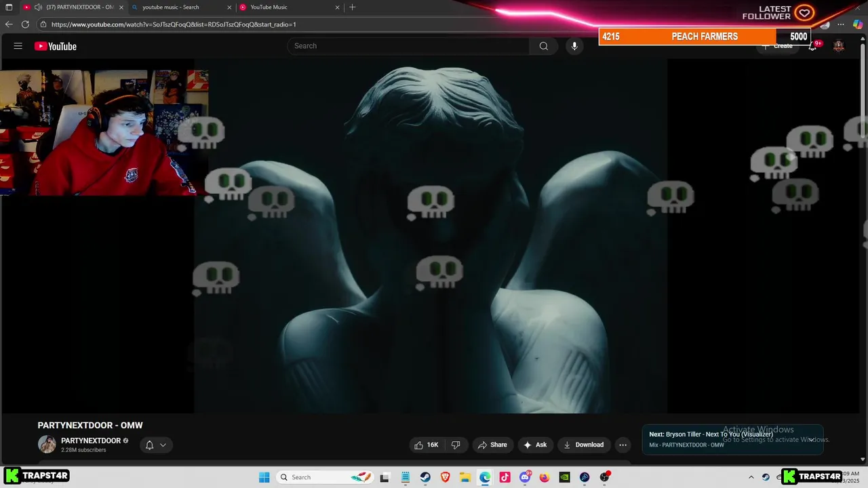Image resolution: width=868 pixels, height=488 pixels.
Task: Select the PARTYNEXTDOOR - OMW video title
Action: point(90,426)
